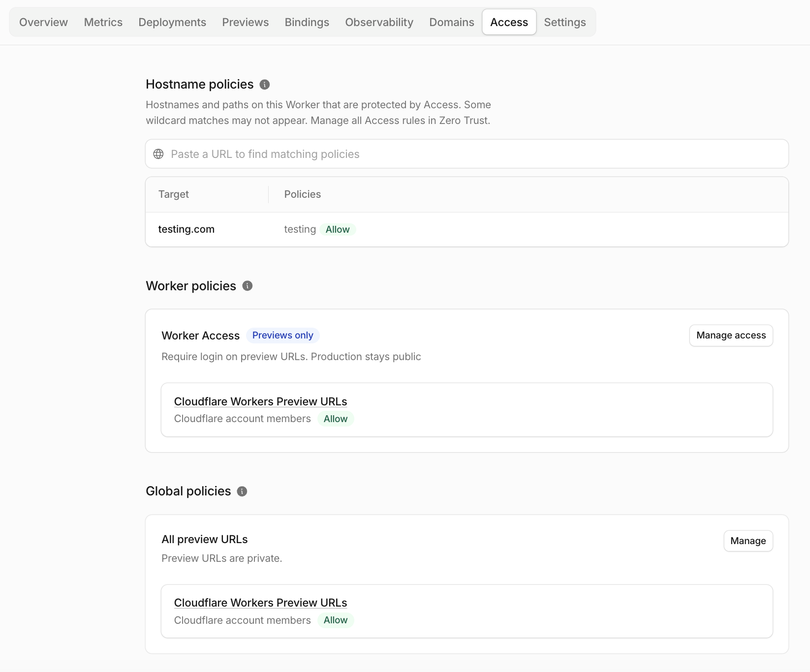Click "Preview URLs are private." text
This screenshot has width=810, height=672.
click(x=222, y=558)
